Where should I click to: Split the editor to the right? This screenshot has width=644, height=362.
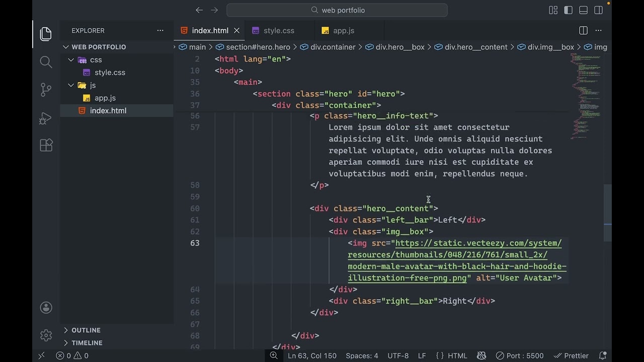(583, 31)
